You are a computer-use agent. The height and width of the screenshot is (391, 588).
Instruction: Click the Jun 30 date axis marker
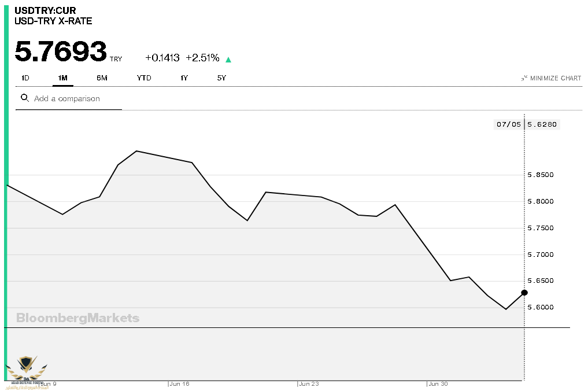tap(438, 383)
